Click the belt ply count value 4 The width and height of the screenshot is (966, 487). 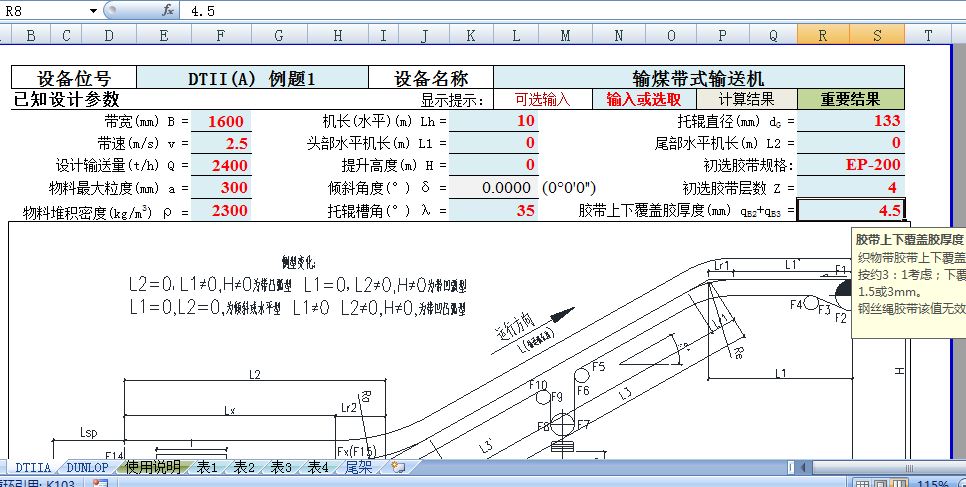pyautogui.click(x=851, y=187)
